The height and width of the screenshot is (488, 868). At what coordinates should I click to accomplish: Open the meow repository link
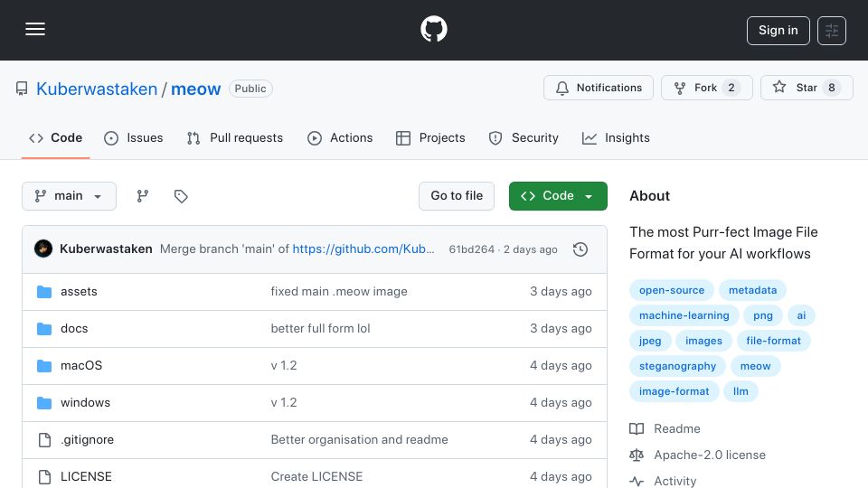point(195,89)
